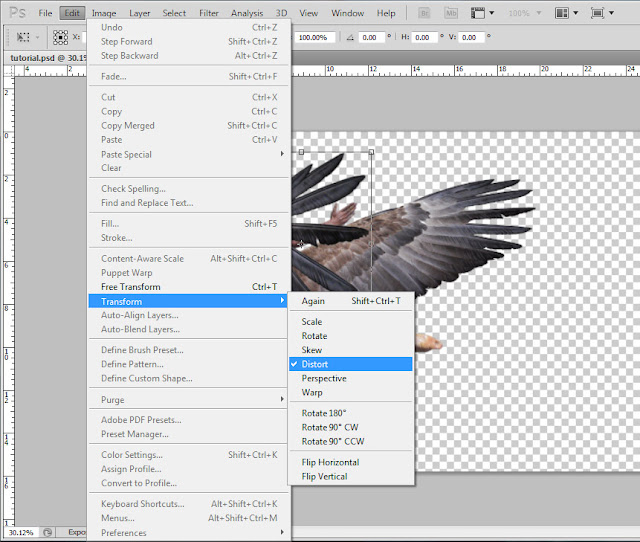Open the Image menu
The image size is (640, 542).
(x=104, y=13)
